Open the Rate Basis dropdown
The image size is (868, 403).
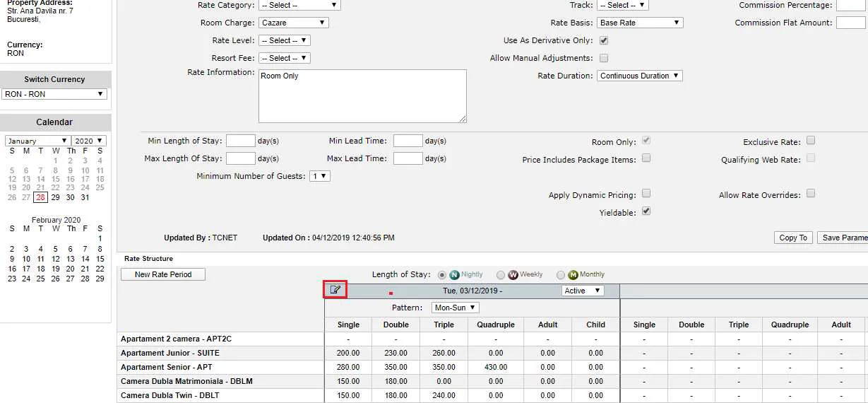point(641,23)
